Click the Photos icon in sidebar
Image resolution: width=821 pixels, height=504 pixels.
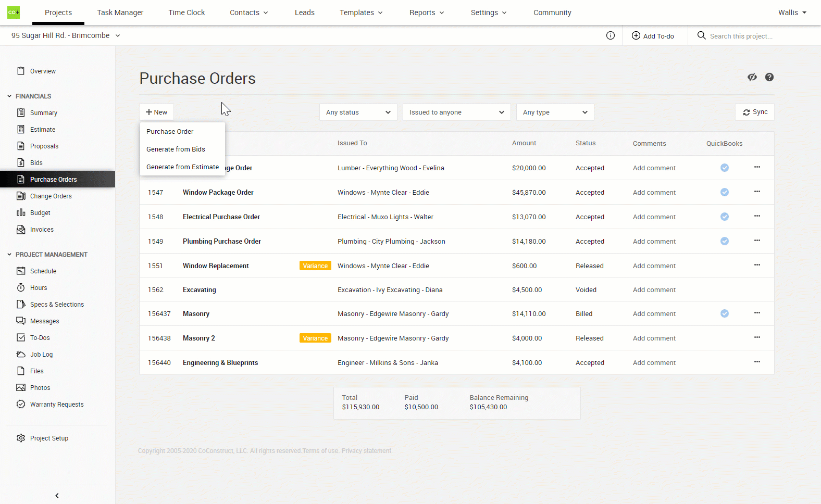pos(21,387)
